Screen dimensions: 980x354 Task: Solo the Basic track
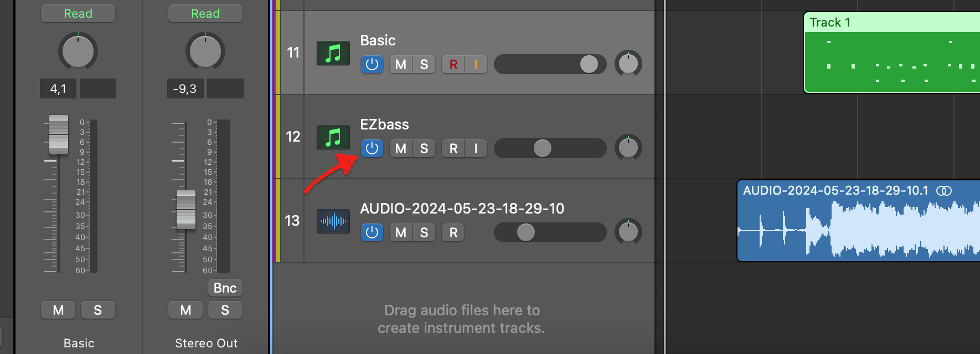click(424, 64)
